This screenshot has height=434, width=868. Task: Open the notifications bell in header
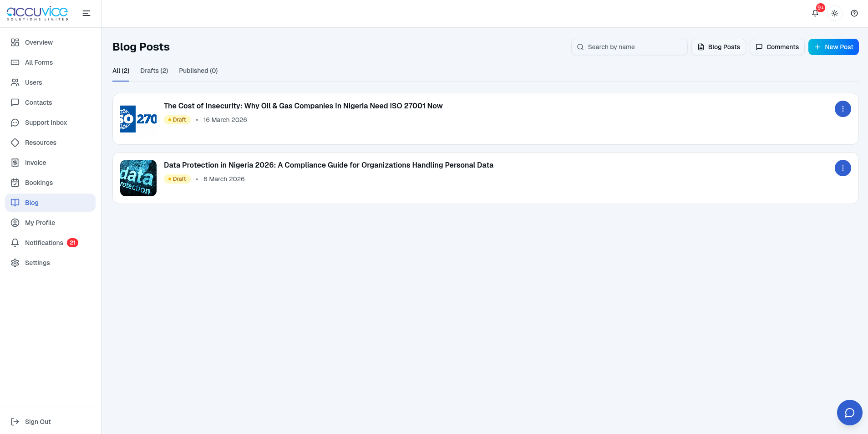(815, 13)
